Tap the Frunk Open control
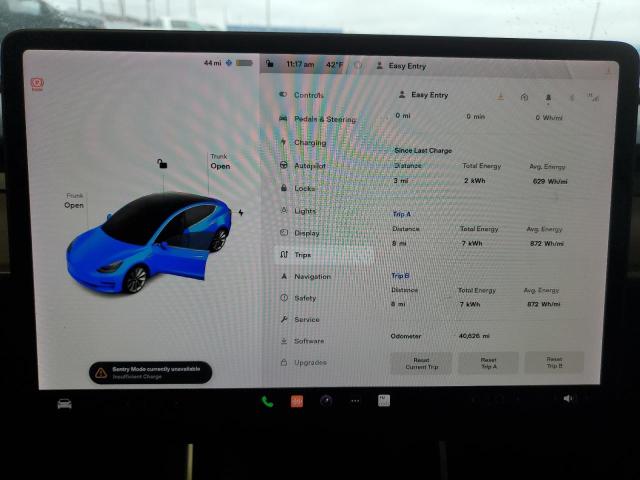The height and width of the screenshot is (480, 640). tap(74, 201)
